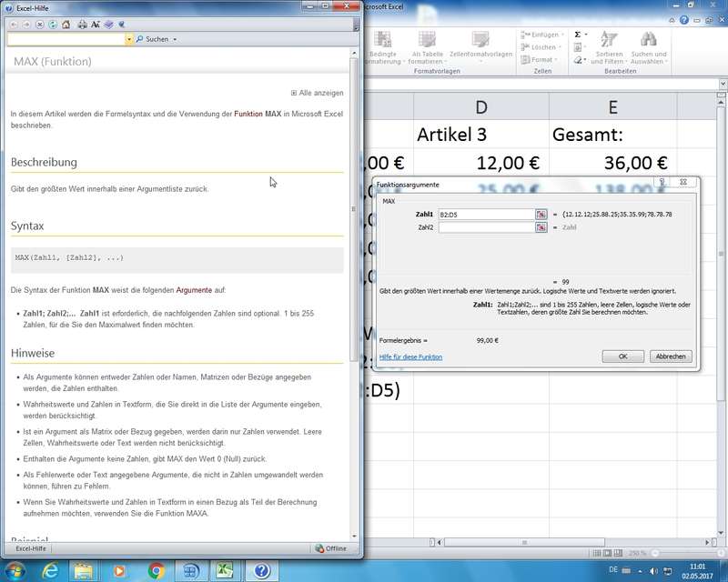Open the Hilfe für diese Funktion link
The height and width of the screenshot is (582, 728).
click(x=410, y=357)
